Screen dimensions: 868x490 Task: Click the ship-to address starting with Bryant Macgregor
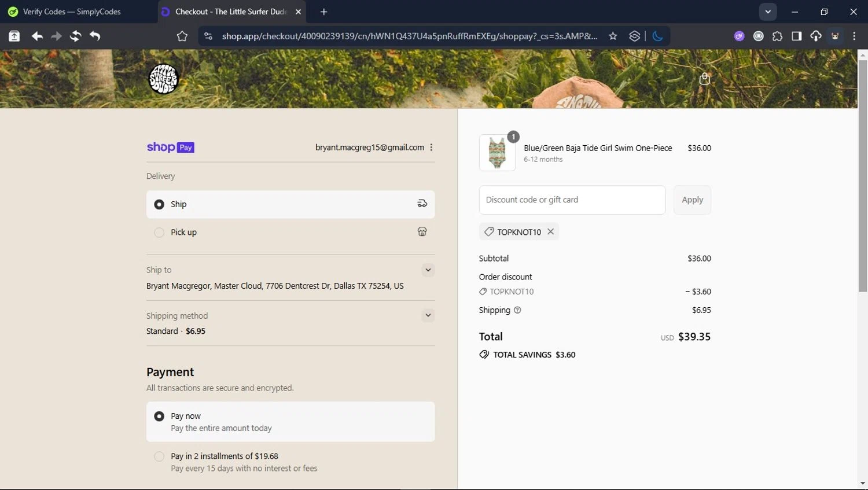click(275, 286)
